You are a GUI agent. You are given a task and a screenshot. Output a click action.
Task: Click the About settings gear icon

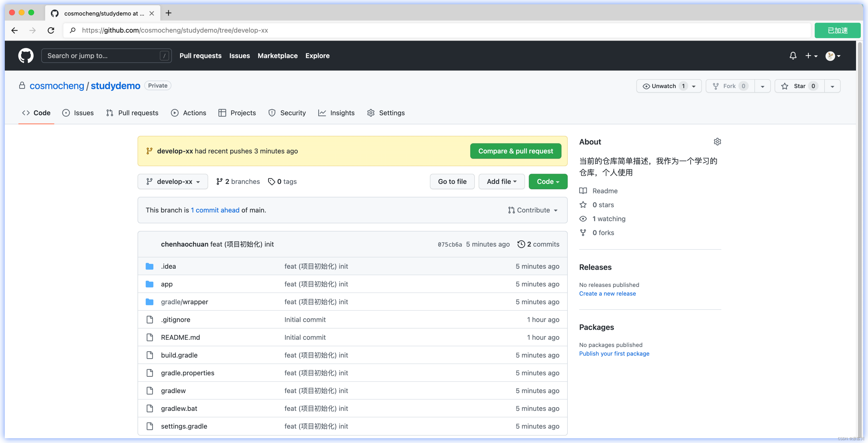[x=717, y=142]
